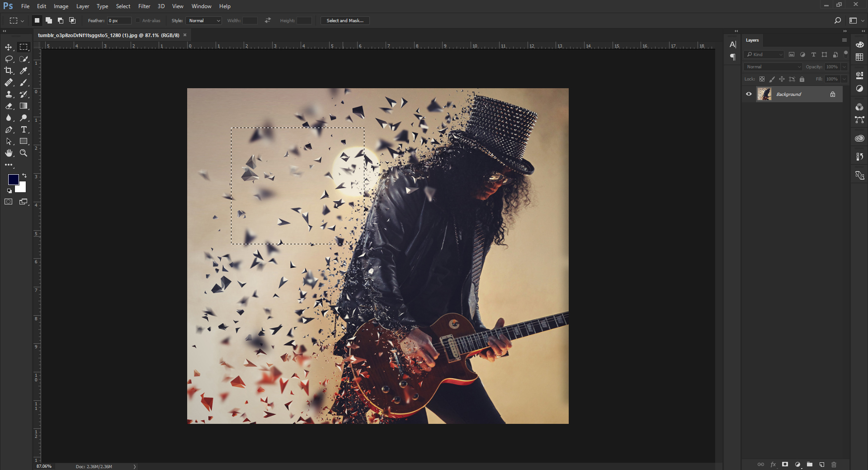
Task: Toggle Lock transparent pixels
Action: pos(762,79)
